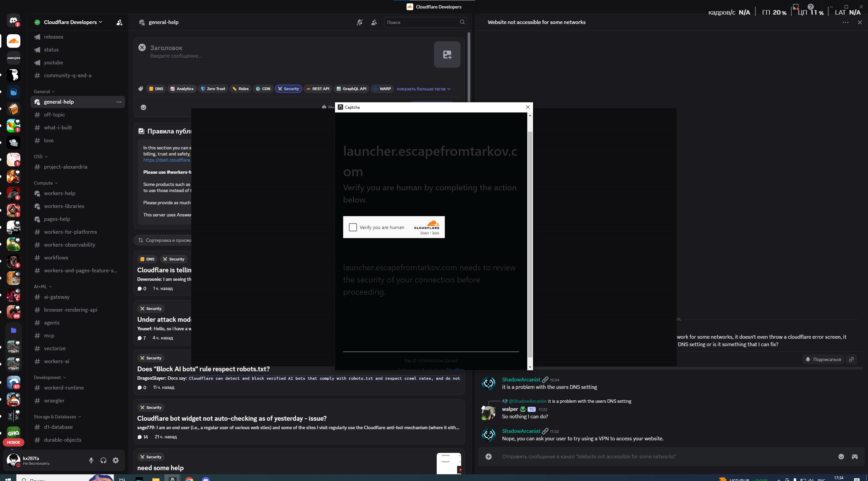Open emoji picker in thread message box
Viewport: 868px width, 481px height.
click(841, 457)
